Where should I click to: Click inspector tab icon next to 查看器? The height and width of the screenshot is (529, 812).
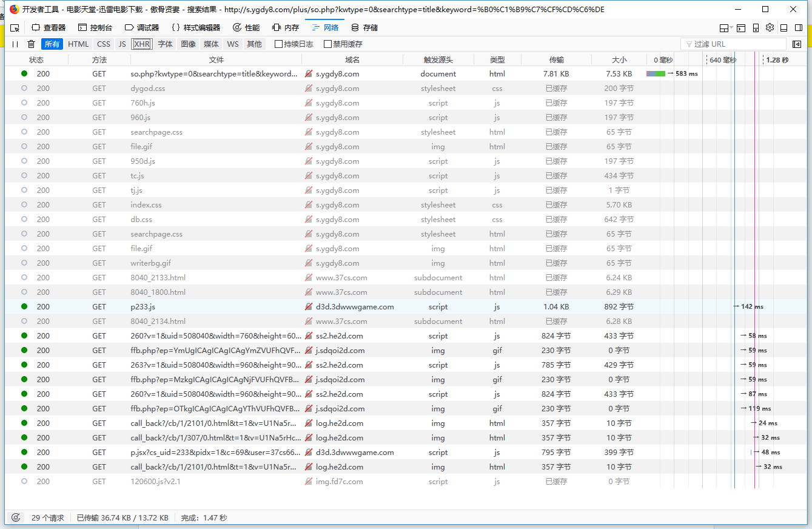(x=35, y=28)
